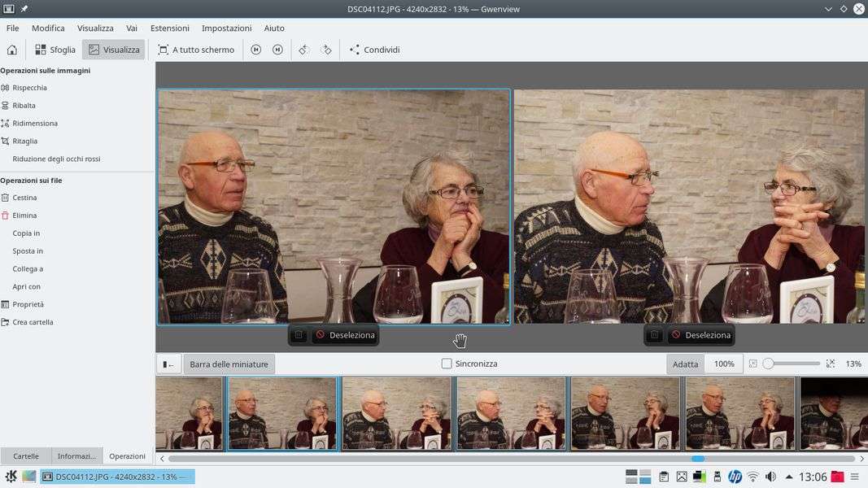Click Ritaglia in image operations

coord(24,142)
